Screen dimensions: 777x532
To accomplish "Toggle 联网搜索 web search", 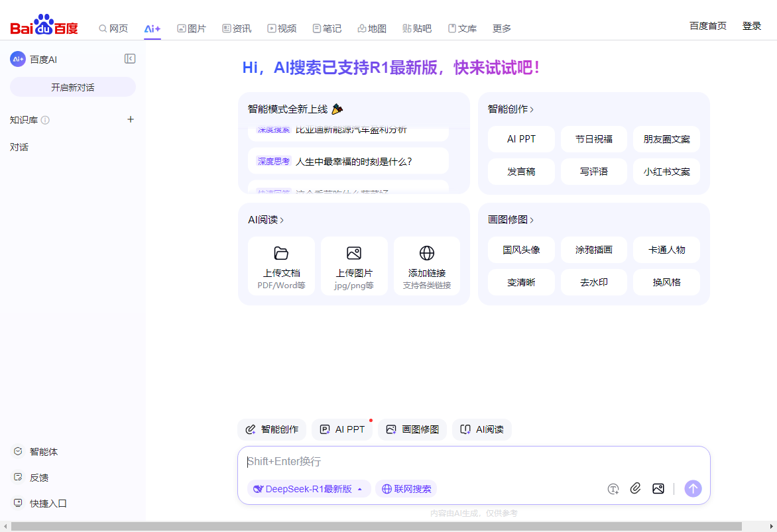I will (x=406, y=489).
